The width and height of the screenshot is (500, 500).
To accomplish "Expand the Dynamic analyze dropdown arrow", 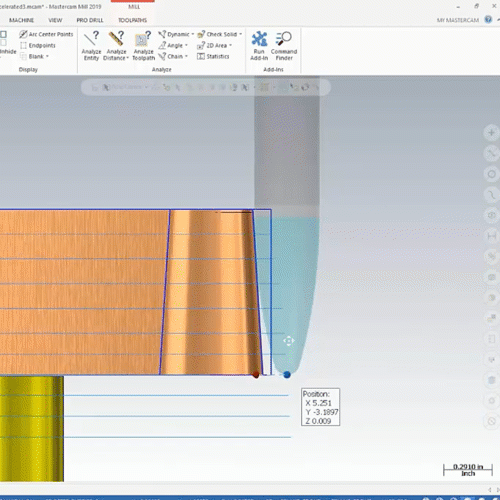I will click(x=192, y=34).
